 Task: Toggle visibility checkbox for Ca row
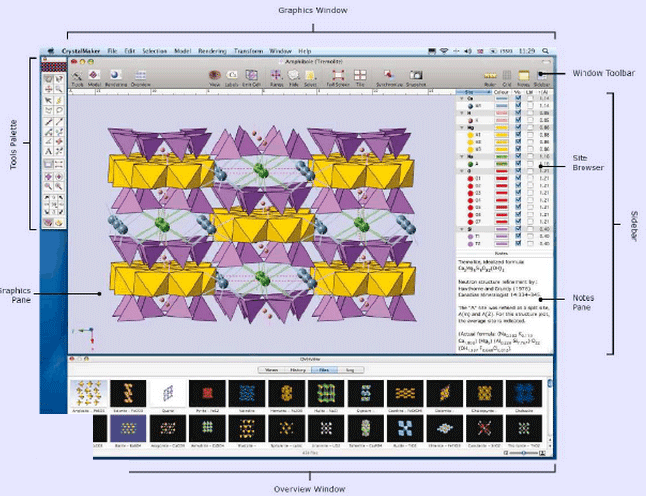click(x=518, y=98)
